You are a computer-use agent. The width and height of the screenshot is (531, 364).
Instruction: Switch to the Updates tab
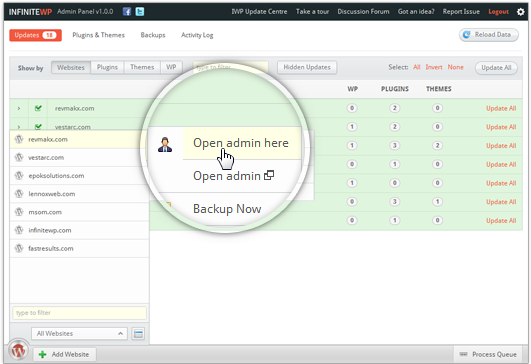(x=35, y=35)
